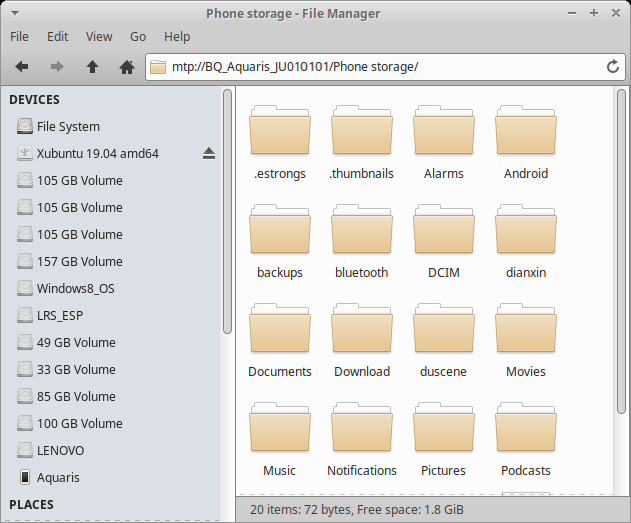The image size is (631, 523).
Task: Go to parent folder with up arrow
Action: (x=92, y=67)
